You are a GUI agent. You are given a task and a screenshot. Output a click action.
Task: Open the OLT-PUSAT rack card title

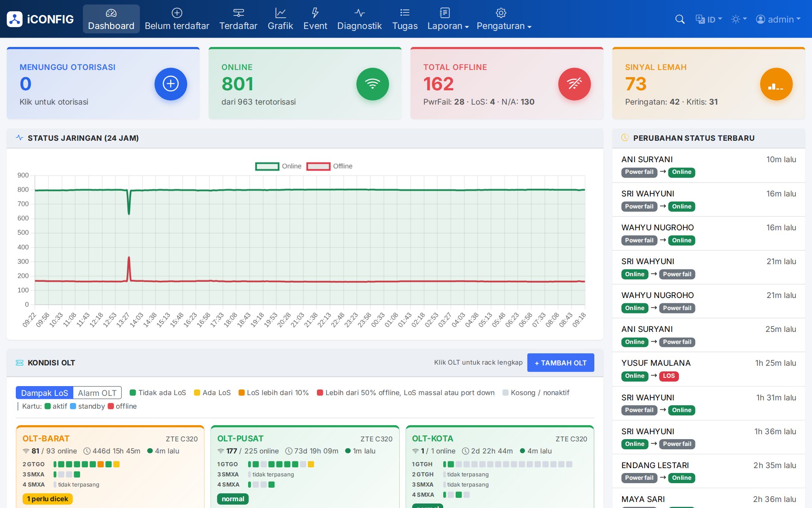240,439
